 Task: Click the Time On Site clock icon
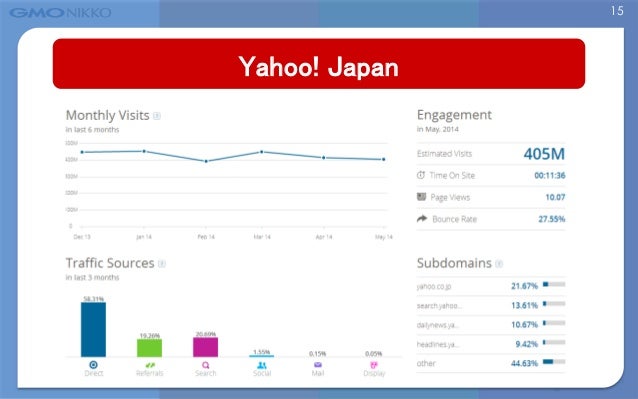tap(421, 175)
